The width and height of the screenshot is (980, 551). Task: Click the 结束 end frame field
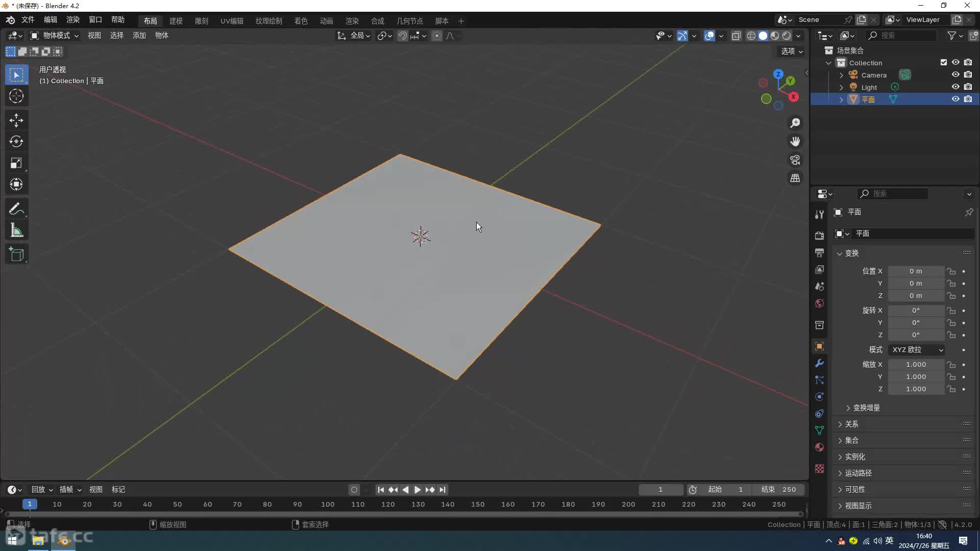[x=779, y=489]
